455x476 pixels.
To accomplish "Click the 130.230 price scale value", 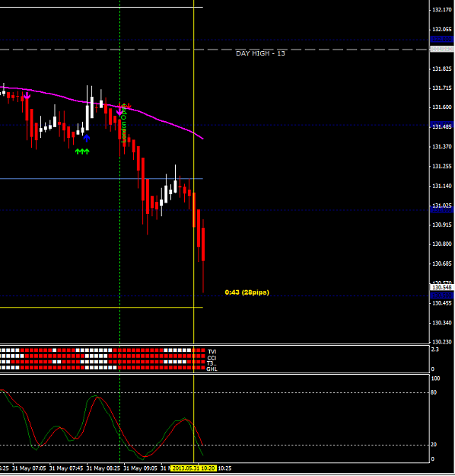I will [x=442, y=342].
